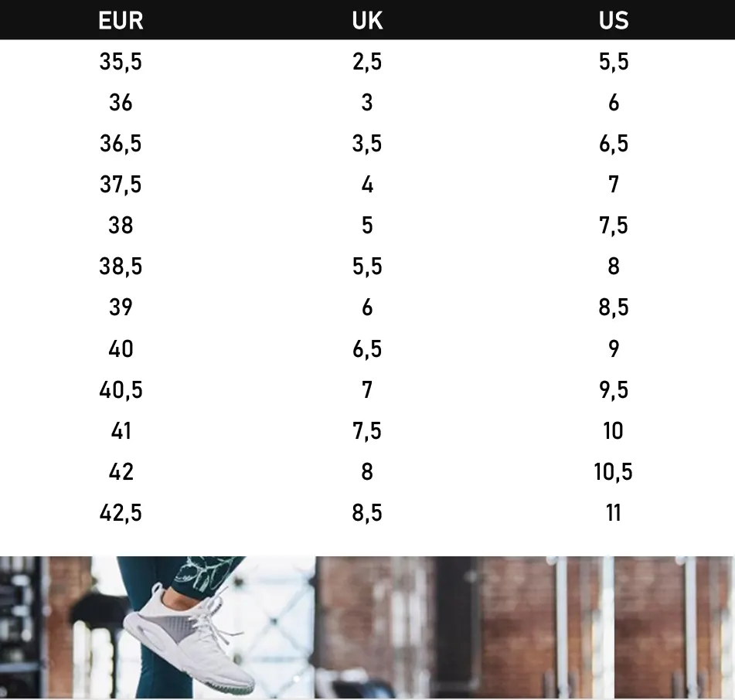Click EUR size 41 cell

[121, 430]
